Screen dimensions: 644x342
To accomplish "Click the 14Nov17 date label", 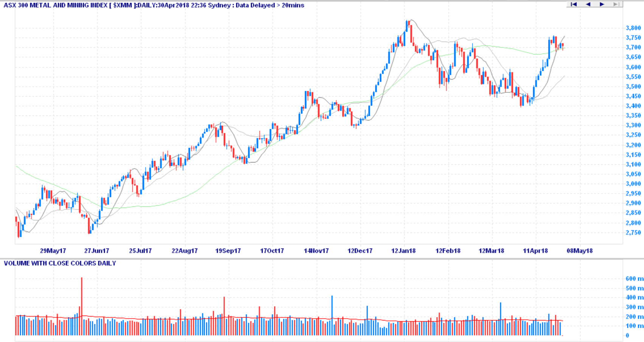I will click(x=316, y=251).
